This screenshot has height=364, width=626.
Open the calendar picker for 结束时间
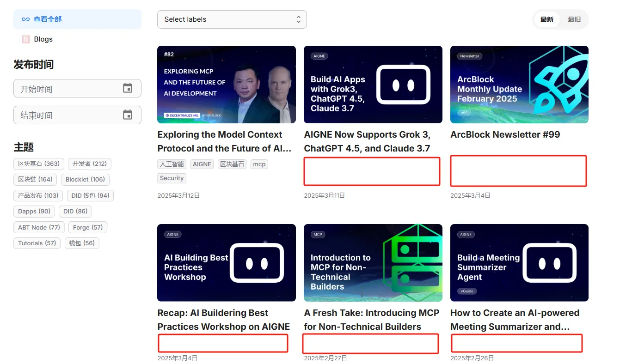click(x=128, y=115)
